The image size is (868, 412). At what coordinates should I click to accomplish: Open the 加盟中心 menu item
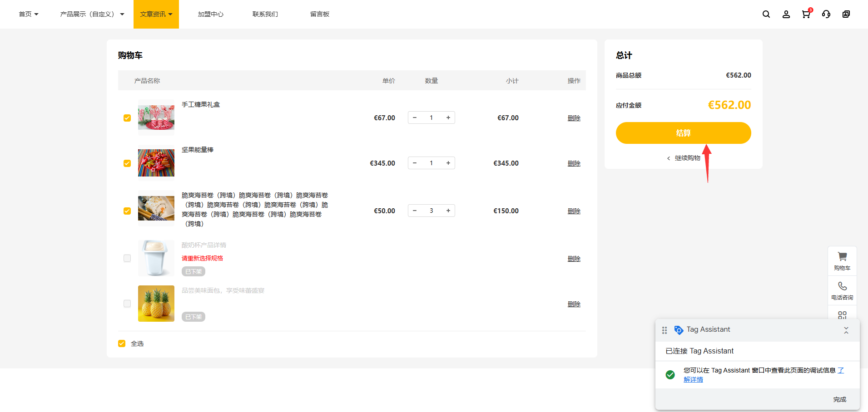(x=210, y=14)
